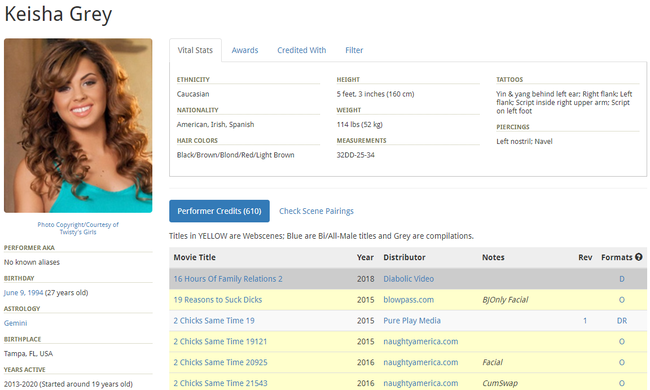The width and height of the screenshot is (650, 390).
Task: Open the review count 1 link
Action: [x=585, y=320]
